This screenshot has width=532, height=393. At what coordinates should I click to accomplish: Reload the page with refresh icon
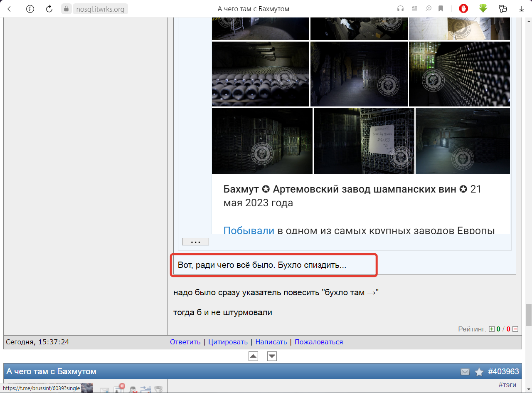pos(49,9)
